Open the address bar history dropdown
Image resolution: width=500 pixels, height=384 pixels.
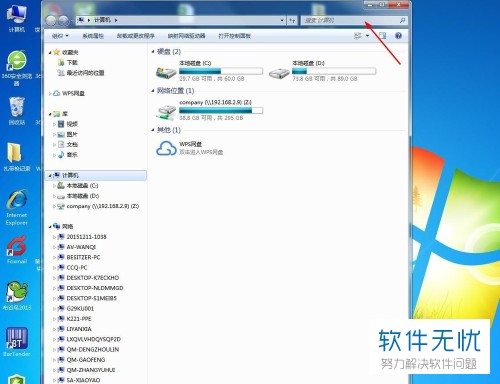click(x=282, y=20)
